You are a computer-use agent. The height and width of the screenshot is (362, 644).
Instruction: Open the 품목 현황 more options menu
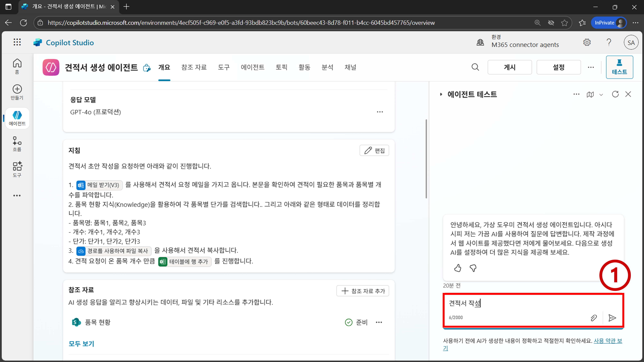point(379,322)
